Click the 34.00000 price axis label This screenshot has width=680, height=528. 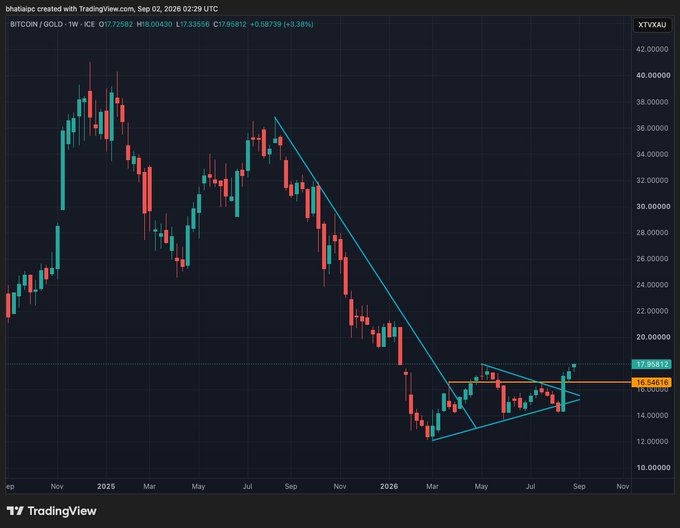click(x=652, y=154)
